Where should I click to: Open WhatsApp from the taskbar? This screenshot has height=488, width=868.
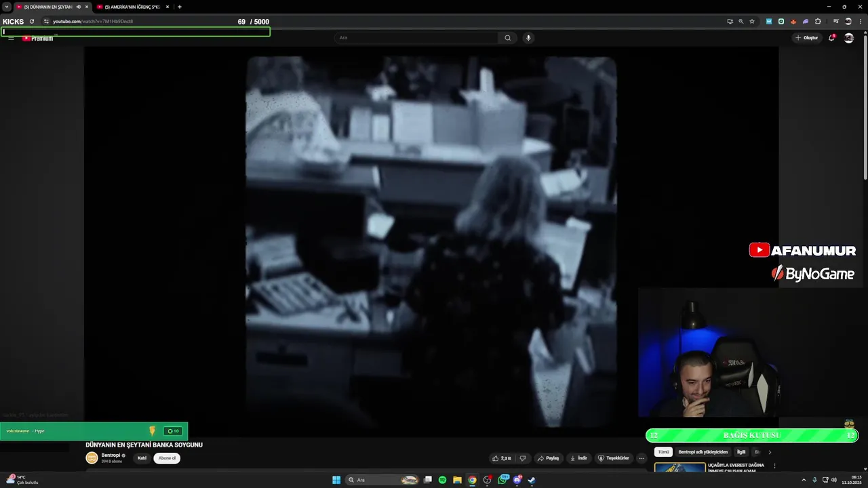pos(502,480)
